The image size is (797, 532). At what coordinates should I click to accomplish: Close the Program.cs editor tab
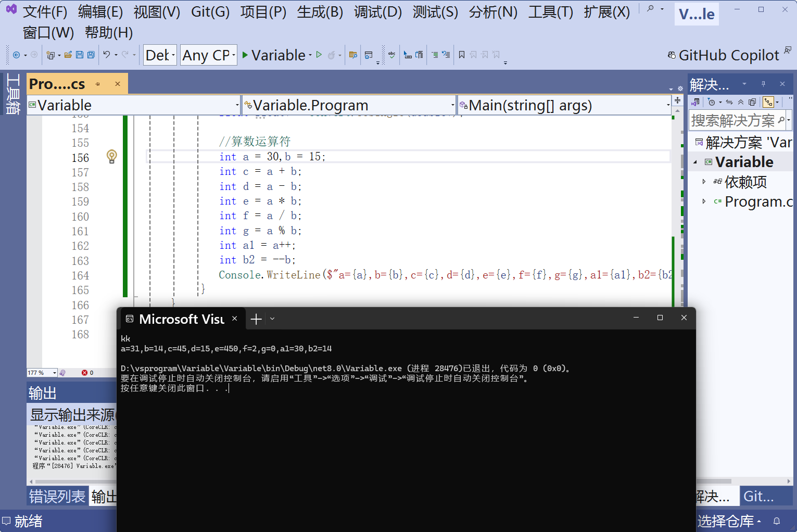point(118,84)
